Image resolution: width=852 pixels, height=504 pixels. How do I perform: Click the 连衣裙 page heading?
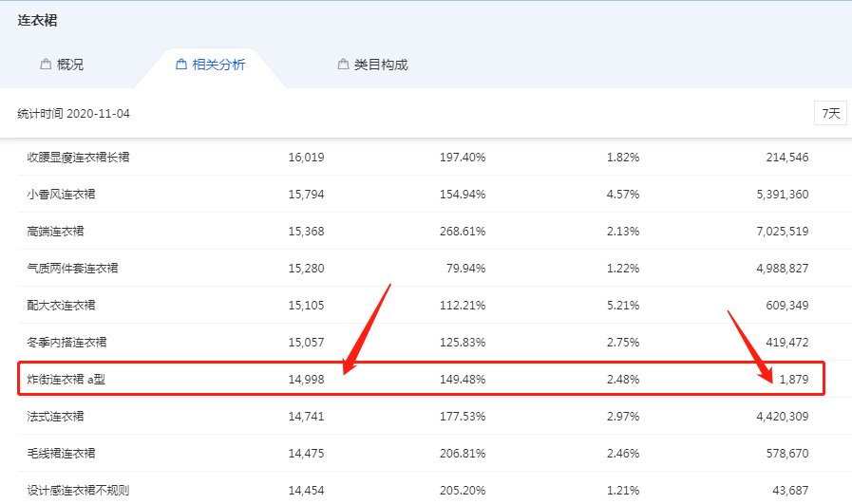click(37, 21)
